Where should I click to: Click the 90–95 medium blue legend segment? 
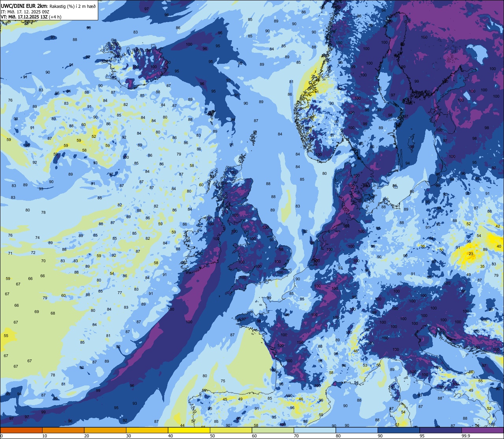click(x=398, y=430)
